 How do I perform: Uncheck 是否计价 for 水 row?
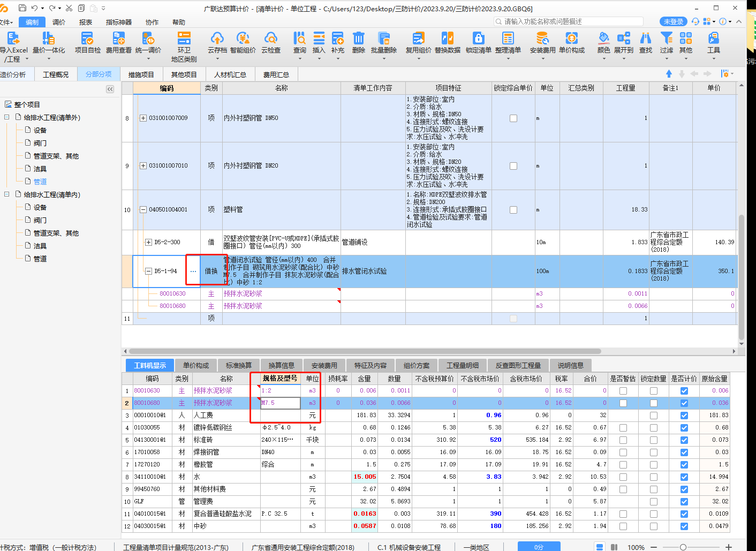pos(684,477)
